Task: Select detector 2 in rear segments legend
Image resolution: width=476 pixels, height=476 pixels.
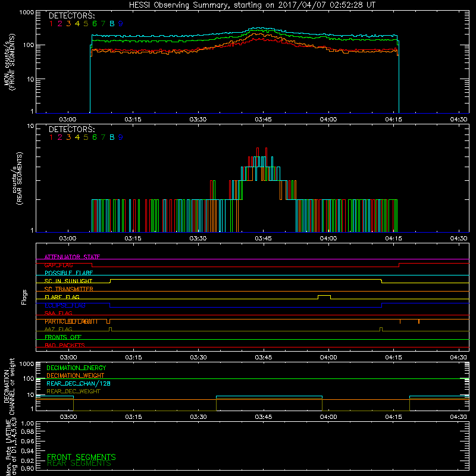Action: (60, 137)
